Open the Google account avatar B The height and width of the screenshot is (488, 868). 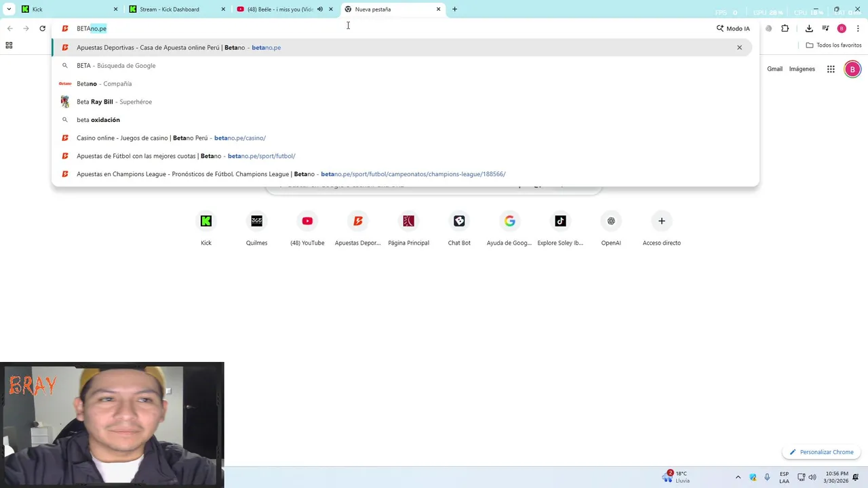click(852, 69)
